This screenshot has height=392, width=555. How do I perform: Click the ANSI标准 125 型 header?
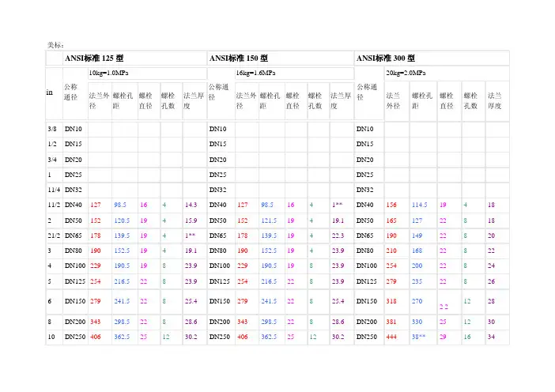click(94, 58)
